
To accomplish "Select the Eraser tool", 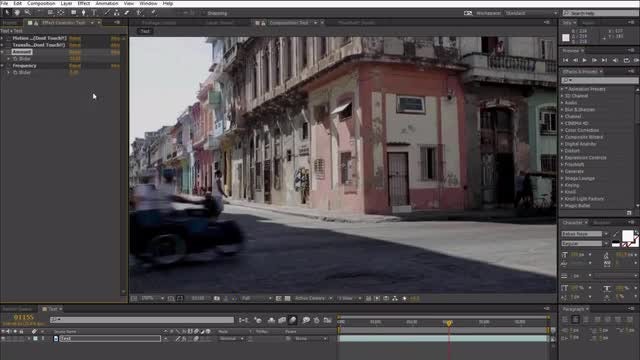I will click(127, 13).
